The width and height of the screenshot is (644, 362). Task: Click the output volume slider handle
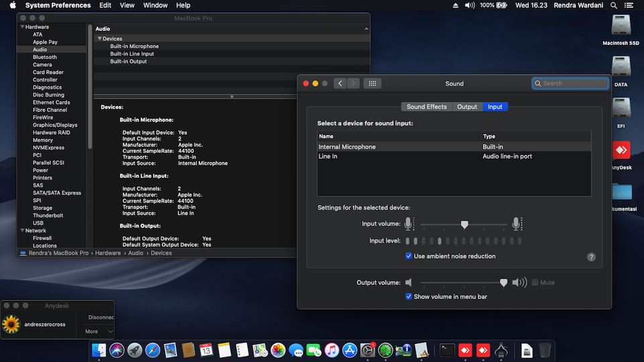pos(504,282)
